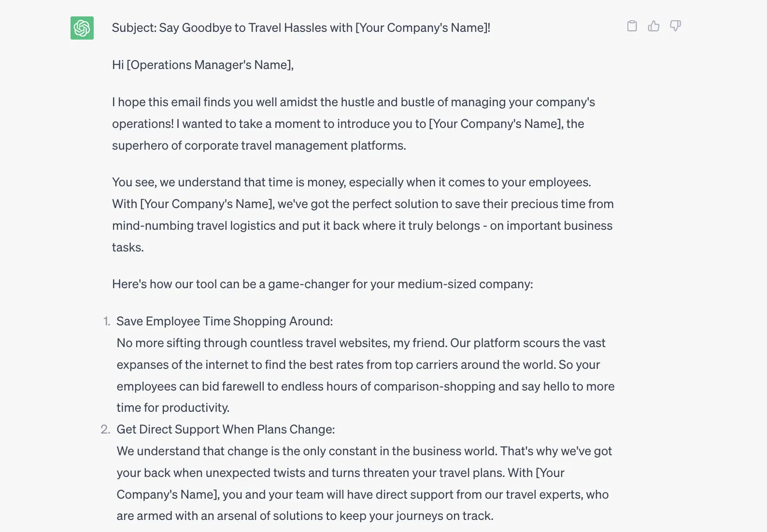Give the response a thumbs up
This screenshot has width=767, height=532.
(x=653, y=26)
